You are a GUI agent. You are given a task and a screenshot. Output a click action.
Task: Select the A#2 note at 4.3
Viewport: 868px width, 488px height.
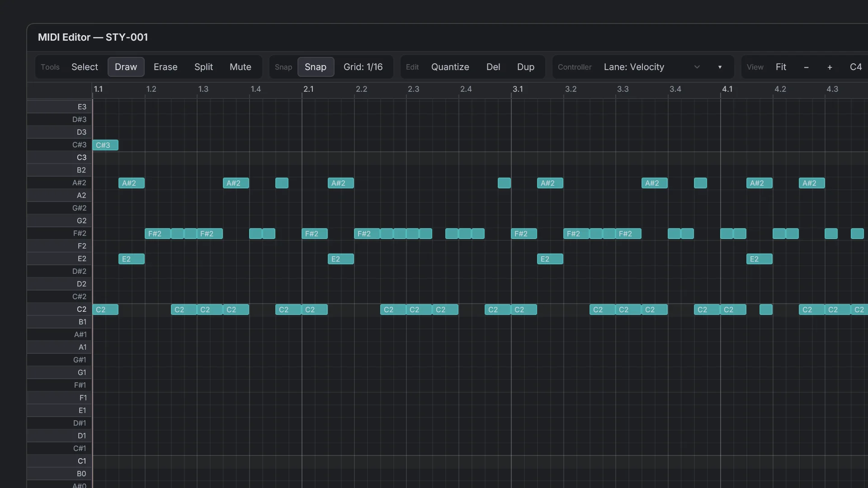tap(812, 183)
